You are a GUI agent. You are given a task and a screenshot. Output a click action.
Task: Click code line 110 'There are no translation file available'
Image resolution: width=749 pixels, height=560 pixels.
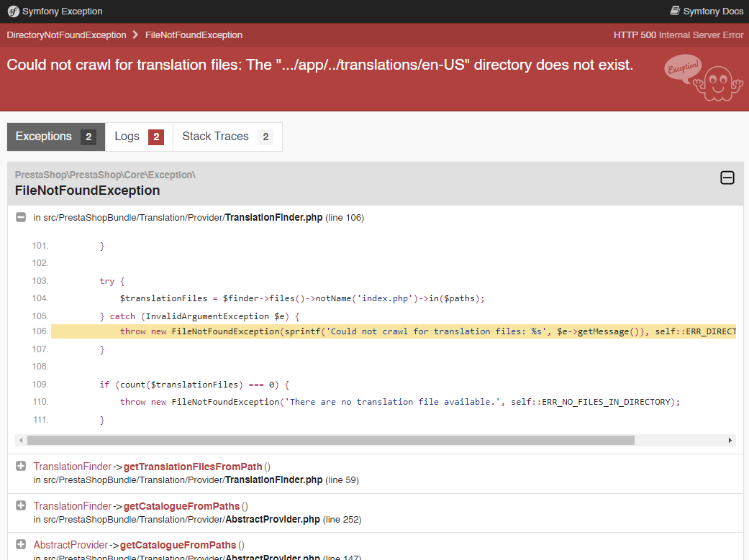tap(400, 402)
